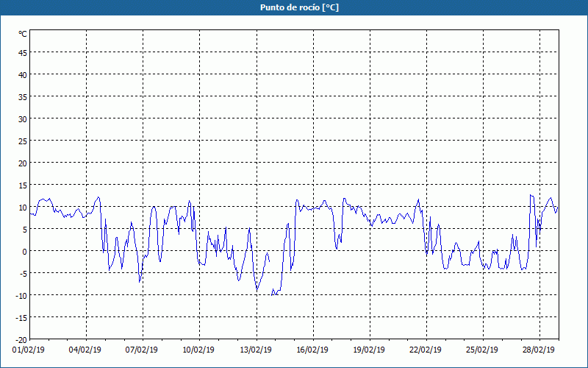The height and width of the screenshot is (368, 588).
Task: Click y-axis label -20
Action: pyautogui.click(x=22, y=340)
